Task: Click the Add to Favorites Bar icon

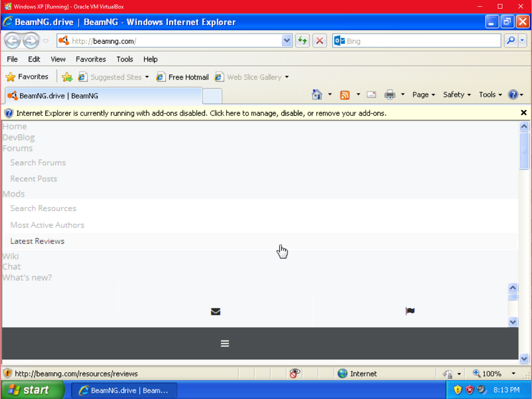Action: tap(67, 77)
